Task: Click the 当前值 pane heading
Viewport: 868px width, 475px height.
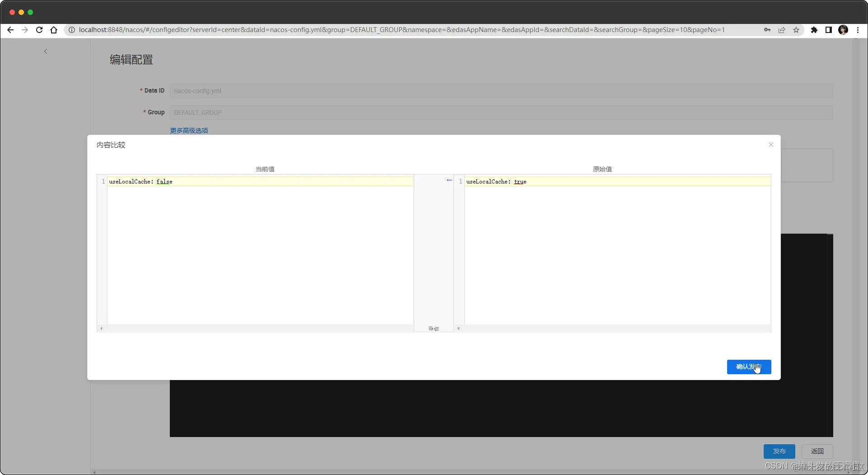Action: (x=265, y=169)
